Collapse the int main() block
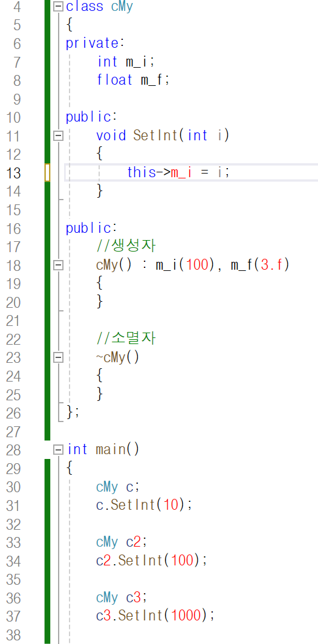 point(59,450)
